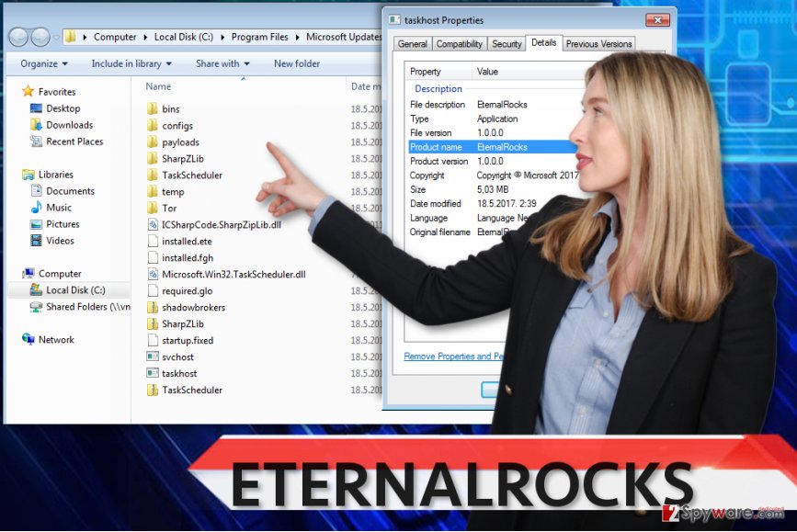Click Microsoft Updates breadcrumb
Image resolution: width=797 pixels, height=532 pixels.
click(x=344, y=37)
